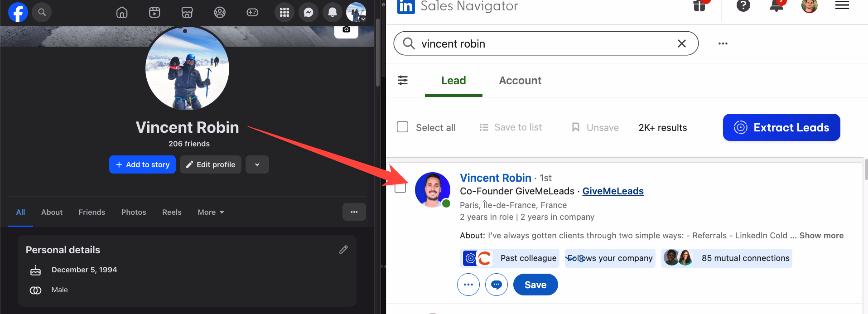
Task: Switch to the Friends tab
Action: pos(92,212)
